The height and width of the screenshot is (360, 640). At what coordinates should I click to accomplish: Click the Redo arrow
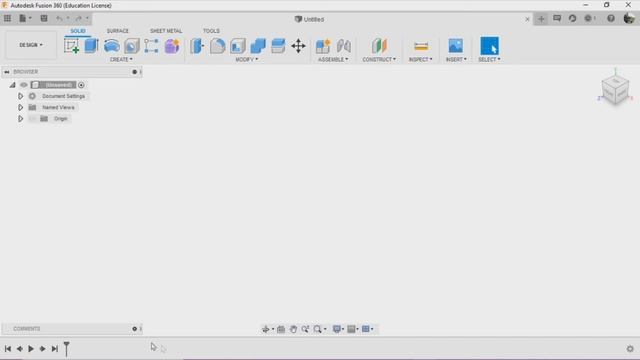point(78,18)
